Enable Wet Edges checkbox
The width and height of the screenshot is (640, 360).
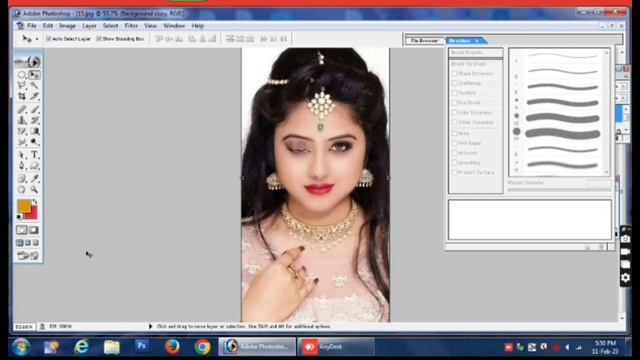point(454,143)
